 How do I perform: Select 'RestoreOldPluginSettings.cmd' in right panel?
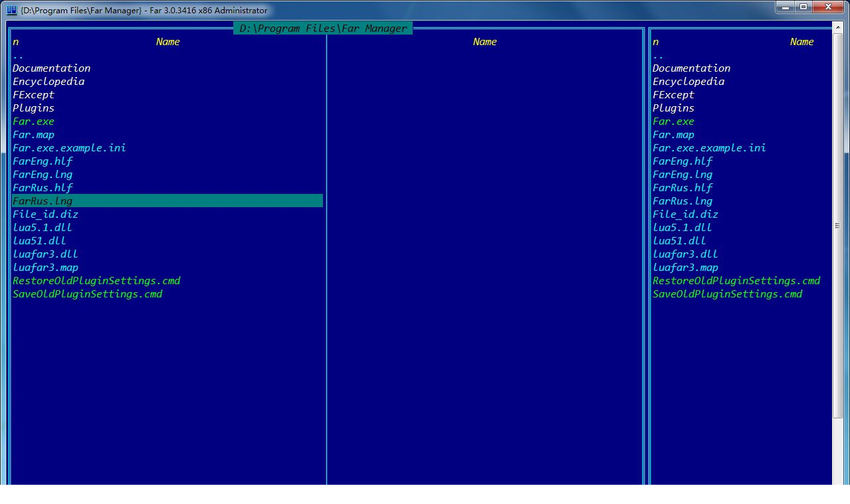pyautogui.click(x=736, y=281)
